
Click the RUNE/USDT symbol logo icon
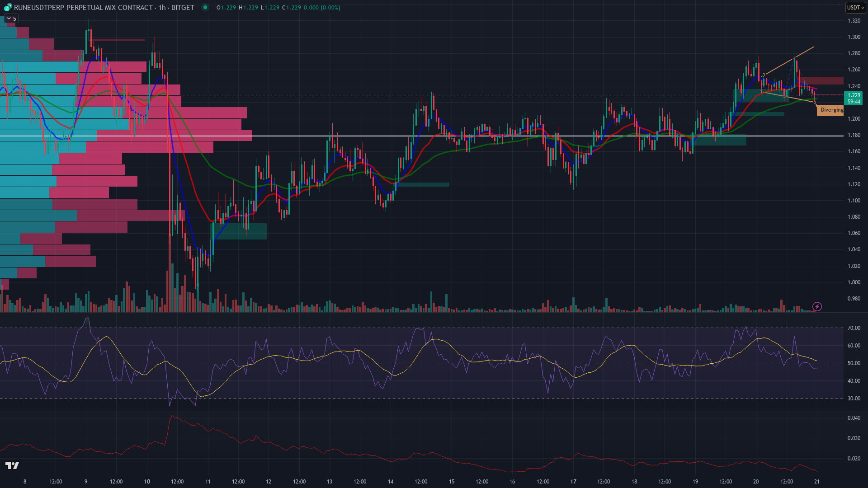point(8,7)
